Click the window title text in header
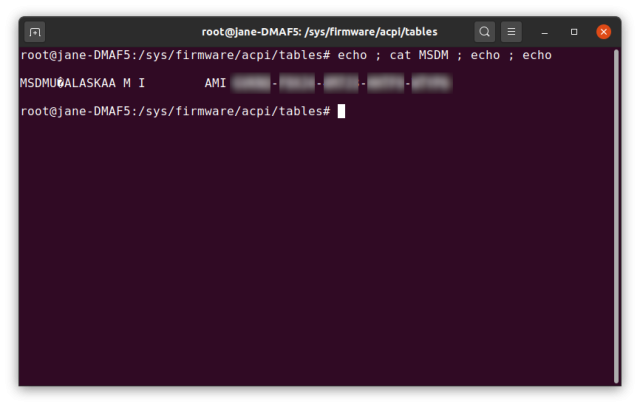This screenshot has height=407, width=640. click(320, 32)
